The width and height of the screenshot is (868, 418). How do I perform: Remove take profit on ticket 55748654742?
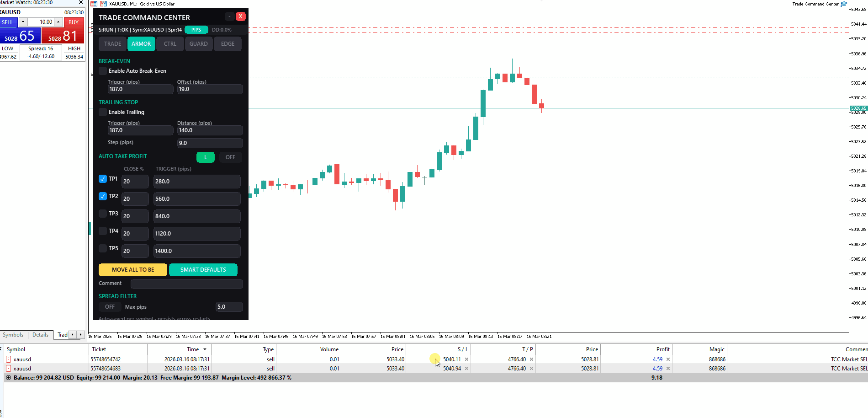click(531, 359)
